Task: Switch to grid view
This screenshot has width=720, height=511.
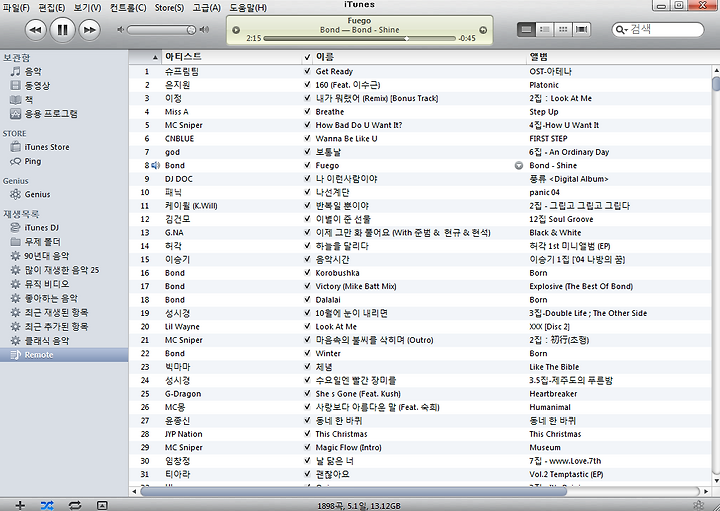Action: (563, 30)
